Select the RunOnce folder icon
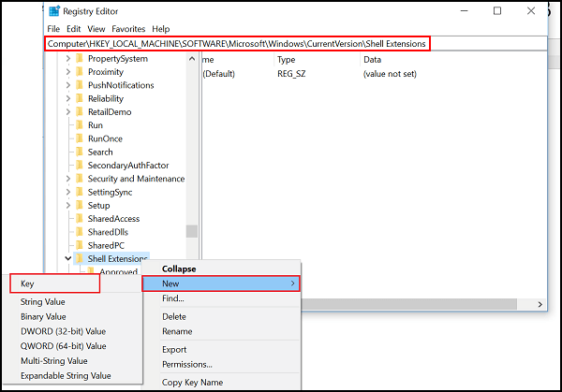This screenshot has width=562, height=392. (80, 138)
